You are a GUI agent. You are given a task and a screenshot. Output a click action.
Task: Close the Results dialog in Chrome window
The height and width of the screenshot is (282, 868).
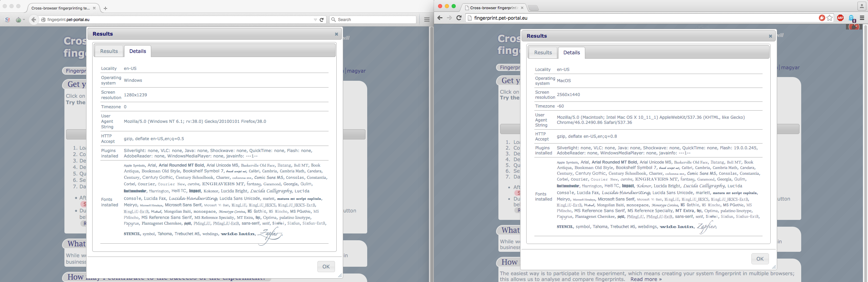[770, 36]
